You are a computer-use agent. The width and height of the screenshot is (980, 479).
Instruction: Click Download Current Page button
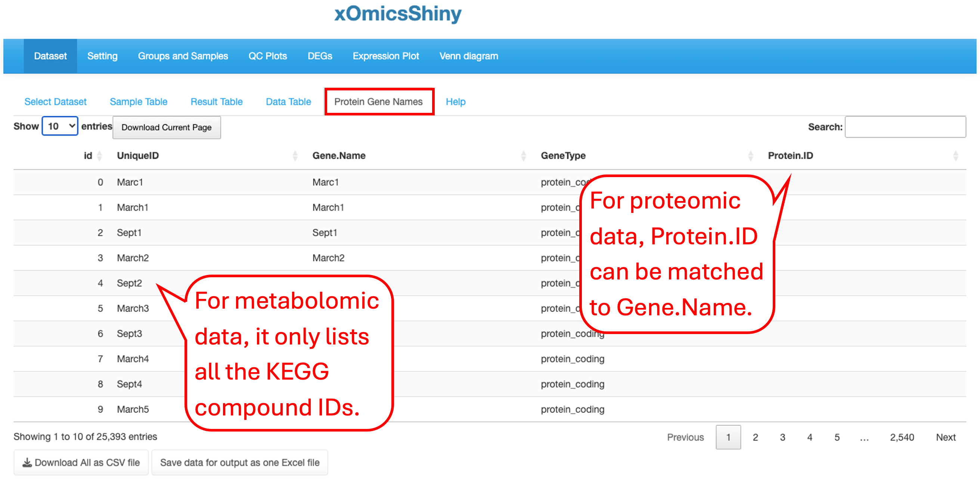[166, 127]
